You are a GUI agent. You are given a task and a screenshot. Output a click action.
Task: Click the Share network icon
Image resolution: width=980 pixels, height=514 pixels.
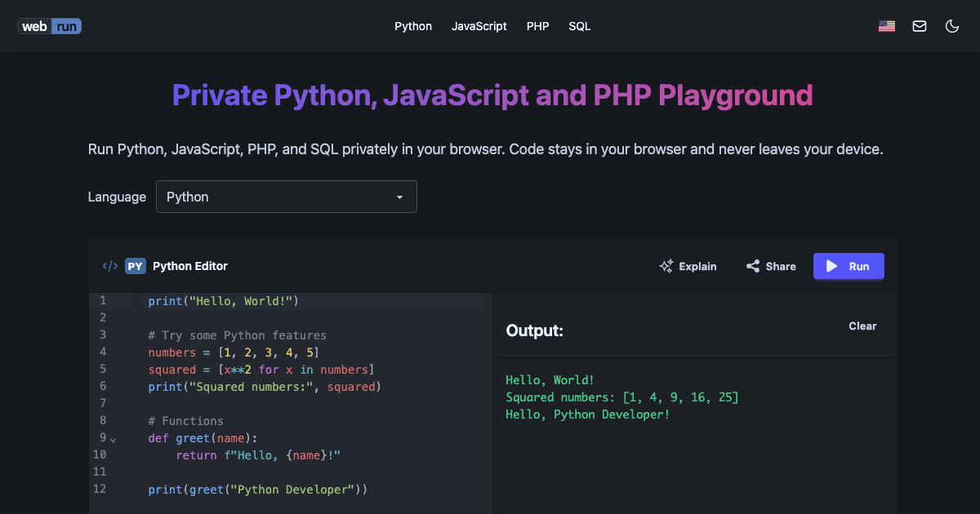click(x=753, y=266)
